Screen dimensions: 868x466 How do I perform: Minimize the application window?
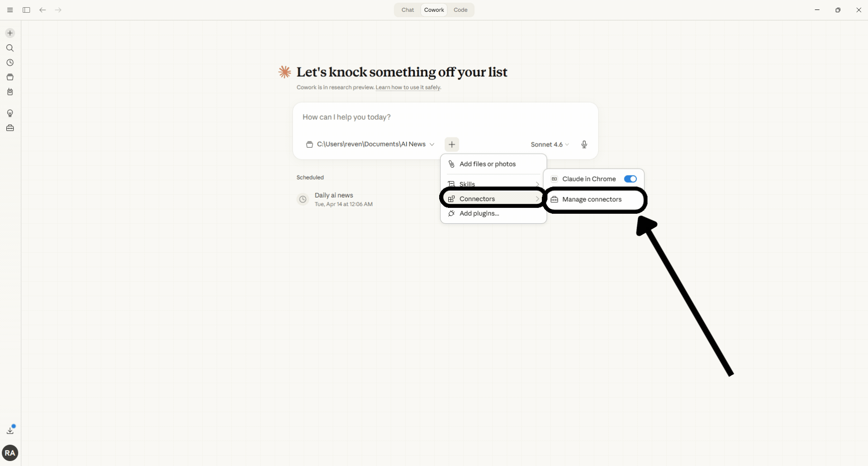click(x=817, y=10)
